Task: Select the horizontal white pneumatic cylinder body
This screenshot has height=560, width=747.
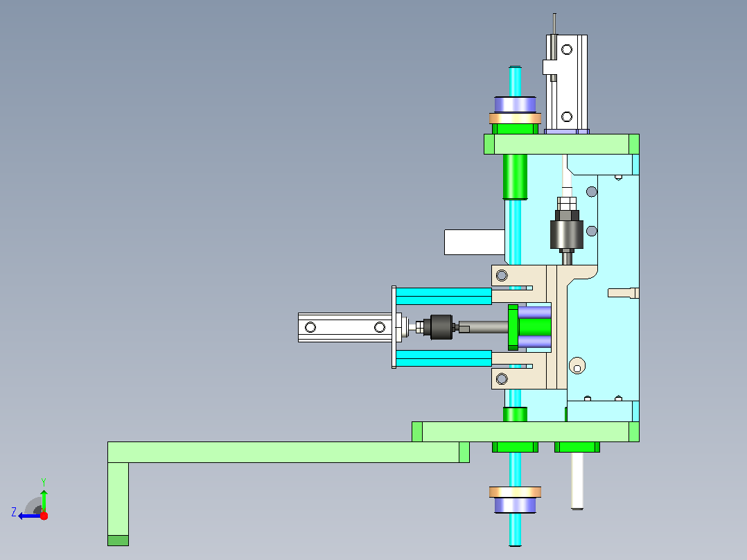Action: (345, 327)
